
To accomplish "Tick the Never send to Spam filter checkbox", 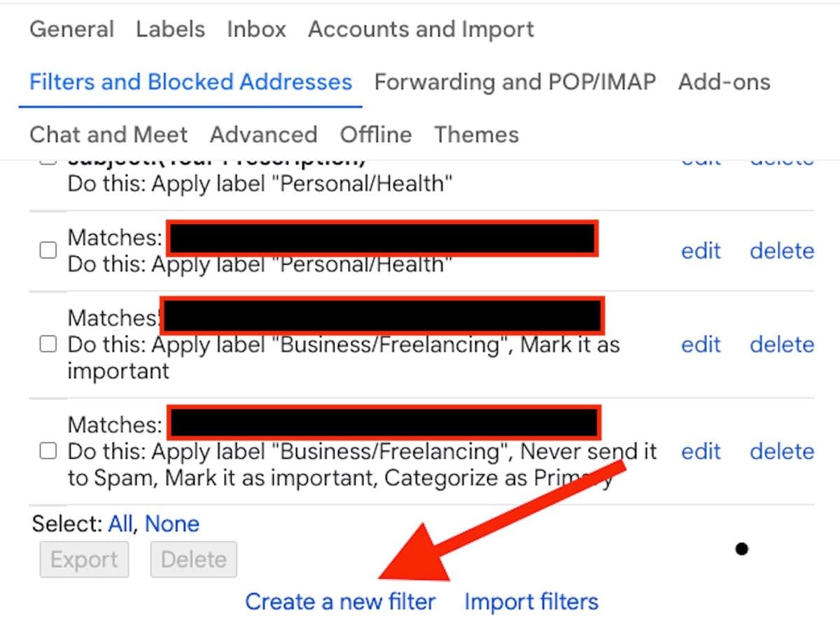I will (47, 450).
